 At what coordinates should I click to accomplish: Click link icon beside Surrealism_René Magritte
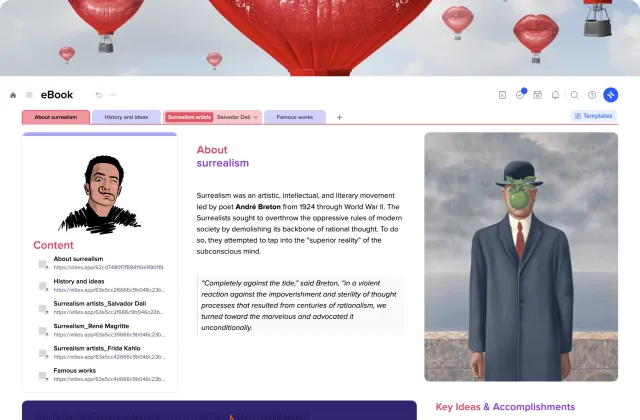43,331
